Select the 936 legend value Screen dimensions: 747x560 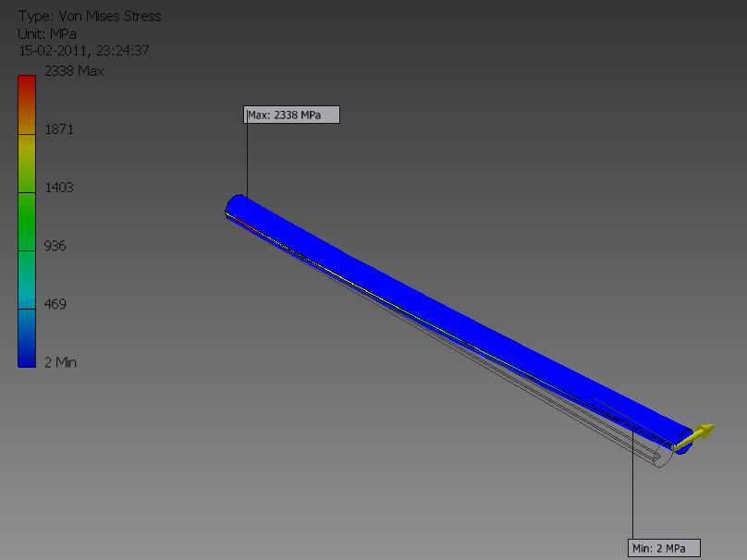(56, 246)
